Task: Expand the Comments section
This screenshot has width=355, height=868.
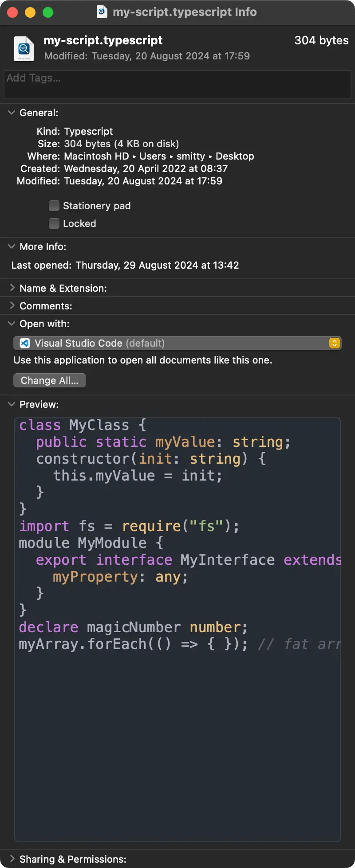Action: [x=12, y=306]
